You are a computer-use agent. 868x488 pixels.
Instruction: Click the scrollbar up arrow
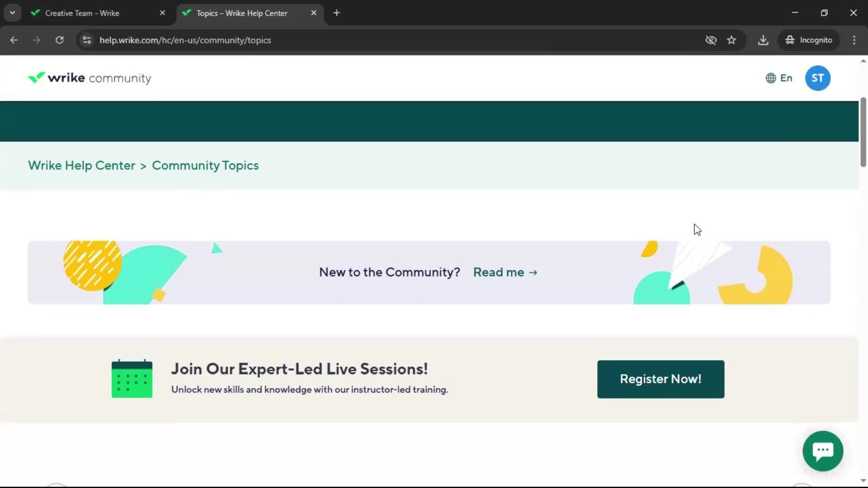tap(863, 61)
